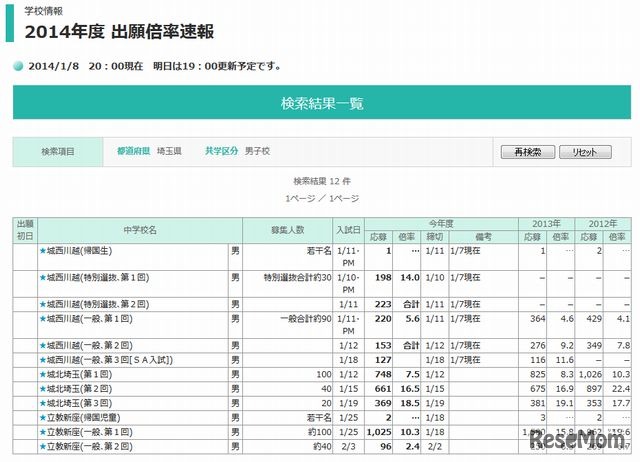Viewport: 640px width, 462px height.
Task: Click applicants value 1,025 for 立教新座
Action: [x=379, y=432]
